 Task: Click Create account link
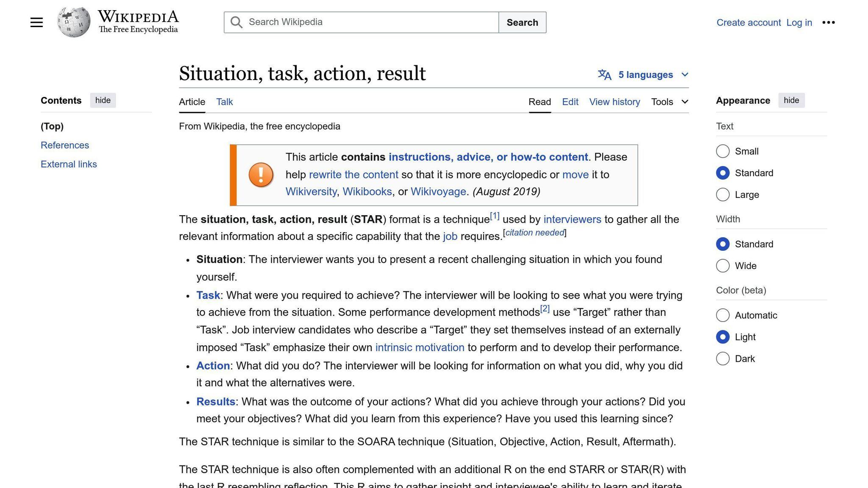748,22
